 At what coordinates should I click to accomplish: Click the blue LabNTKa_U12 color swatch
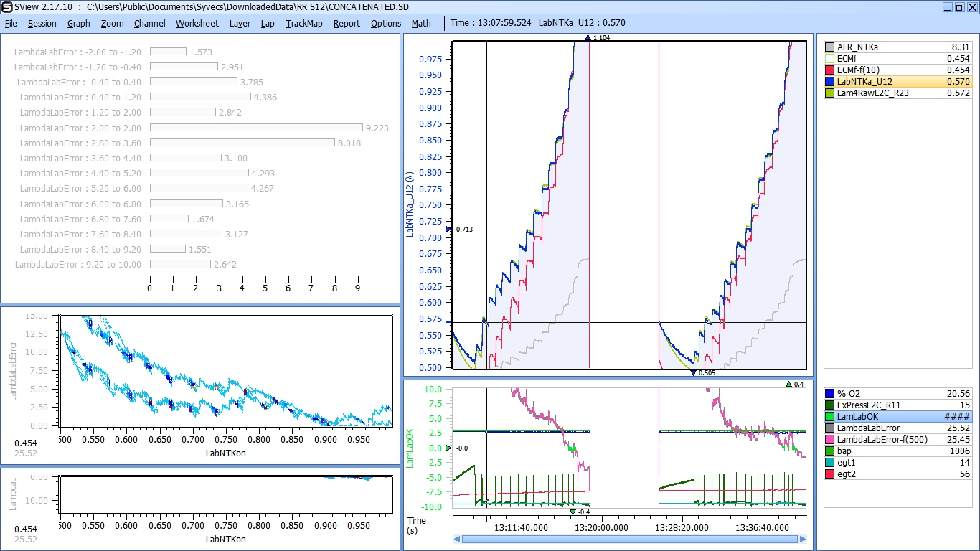point(830,82)
